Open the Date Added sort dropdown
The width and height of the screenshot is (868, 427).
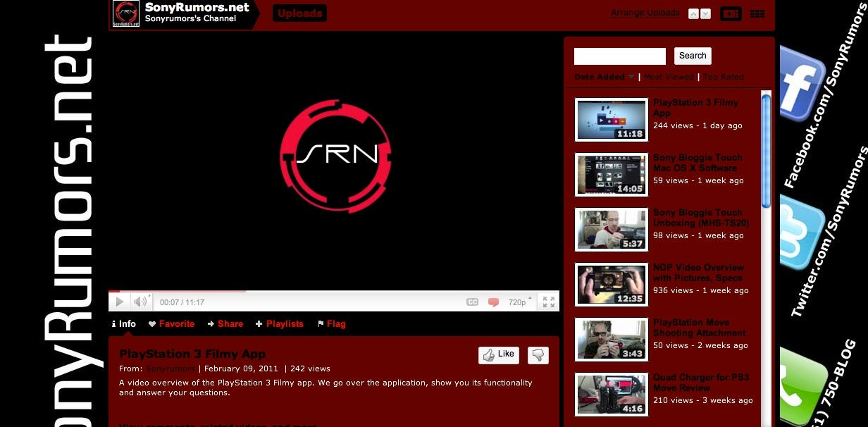tap(604, 77)
